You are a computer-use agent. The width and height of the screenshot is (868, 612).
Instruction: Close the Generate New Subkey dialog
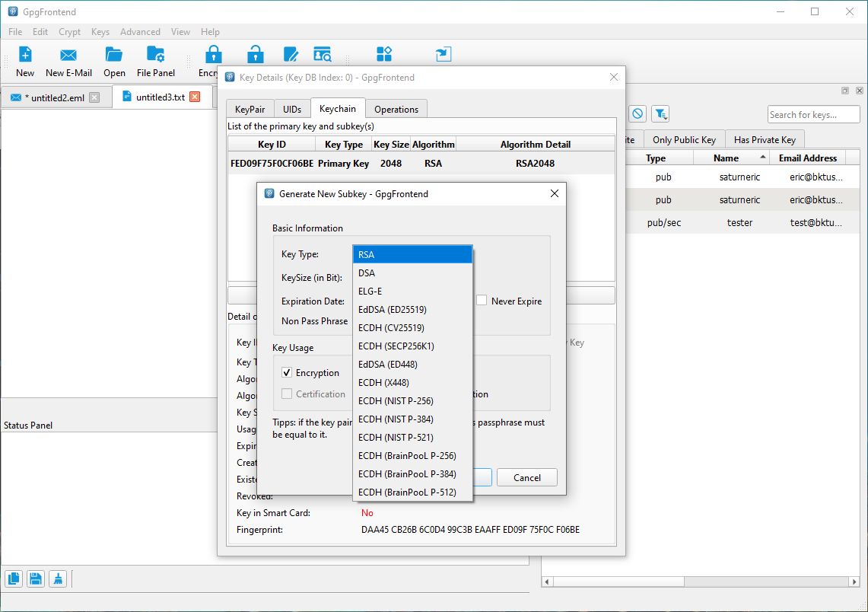554,193
